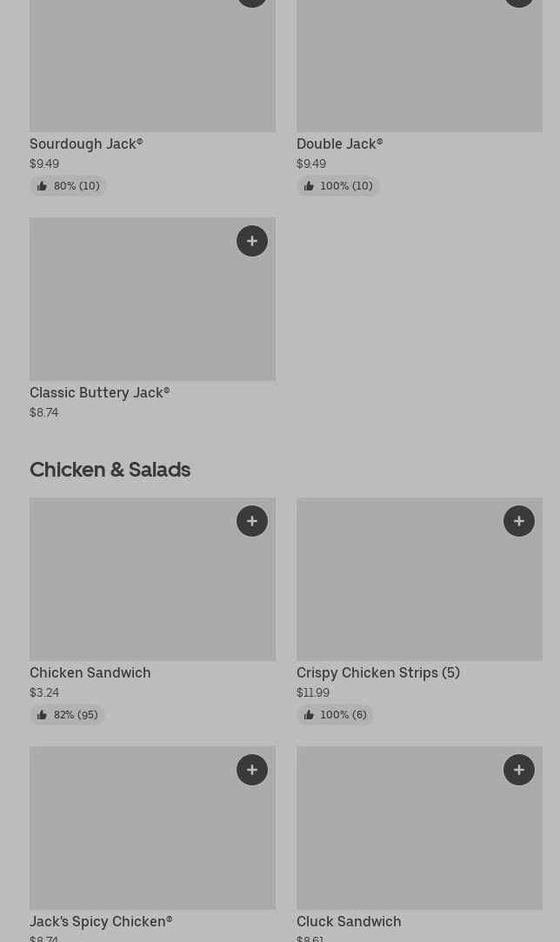Click Double Jack 100% thumbs-up rating
This screenshot has width=560, height=942.
(337, 186)
